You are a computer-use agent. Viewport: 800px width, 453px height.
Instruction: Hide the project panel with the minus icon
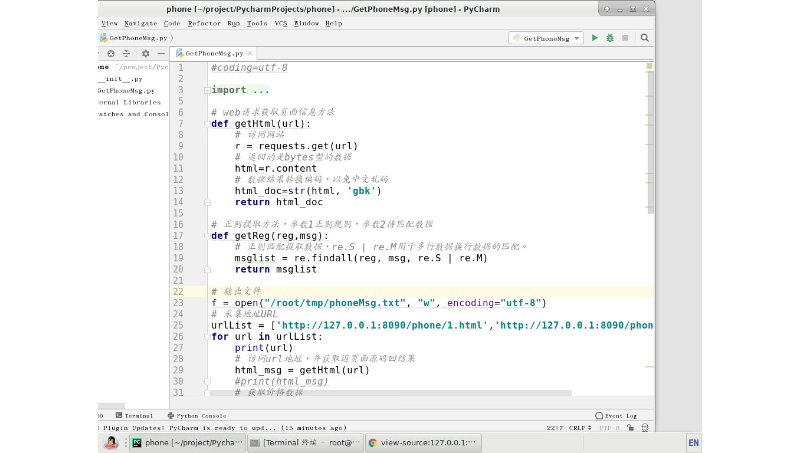(x=161, y=53)
